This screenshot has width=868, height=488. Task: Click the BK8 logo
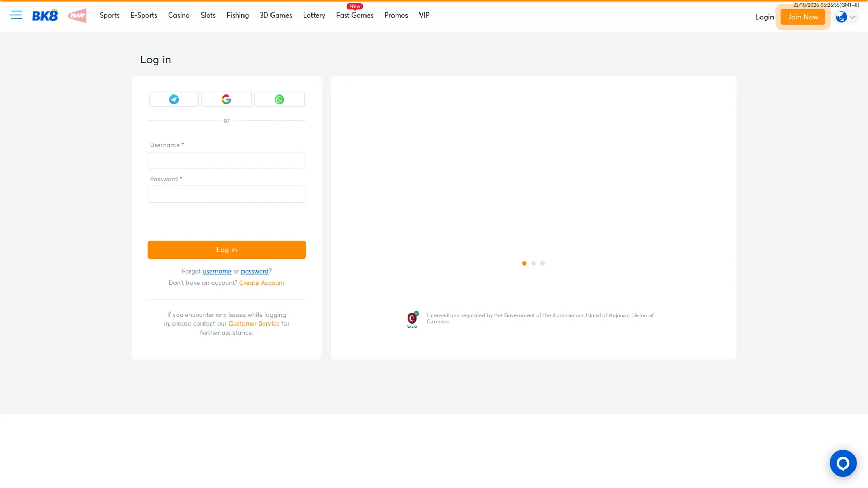tap(45, 16)
